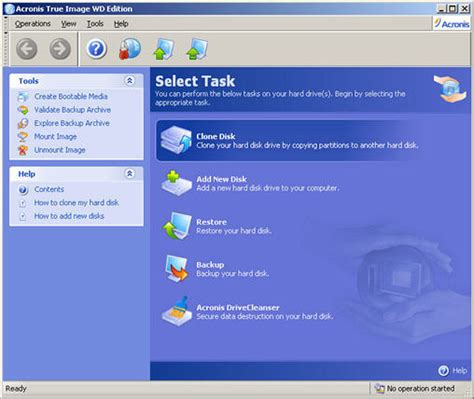This screenshot has width=474, height=399.
Task: Click the icon beside Create Bootable Media
Action: click(x=23, y=97)
